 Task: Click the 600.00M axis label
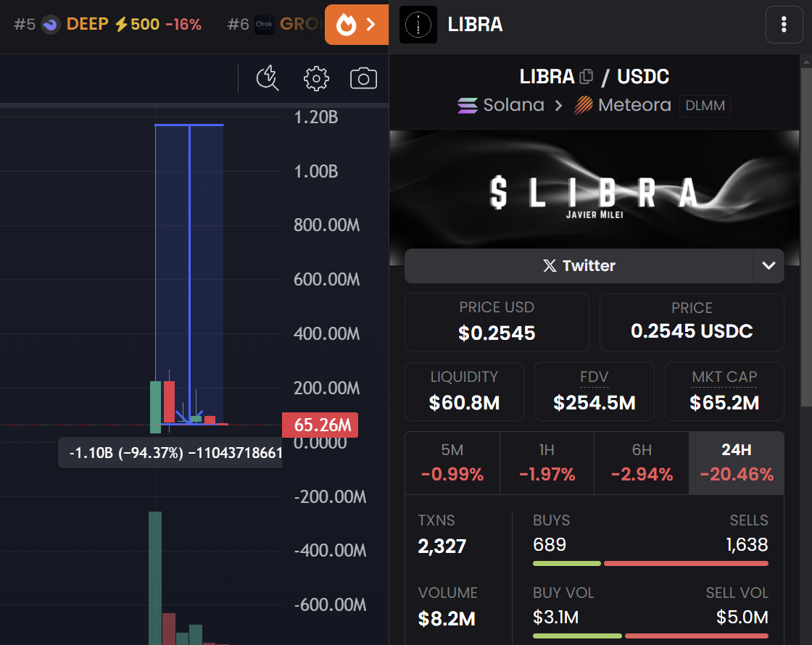[x=327, y=280]
